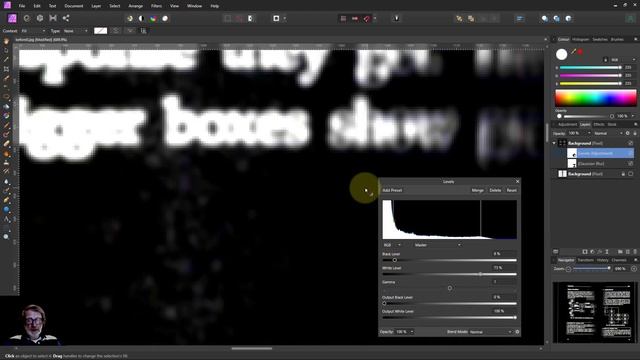Screen dimensions: 640x360
Task: Open the Export Persona share icon
Action: [x=66, y=18]
